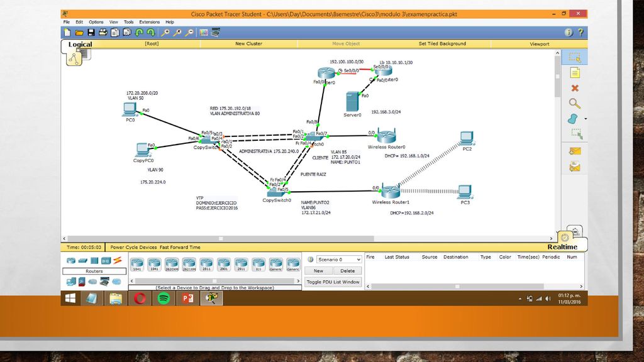The height and width of the screenshot is (362, 644).
Task: Select the 2901 router model
Action: (x=224, y=265)
